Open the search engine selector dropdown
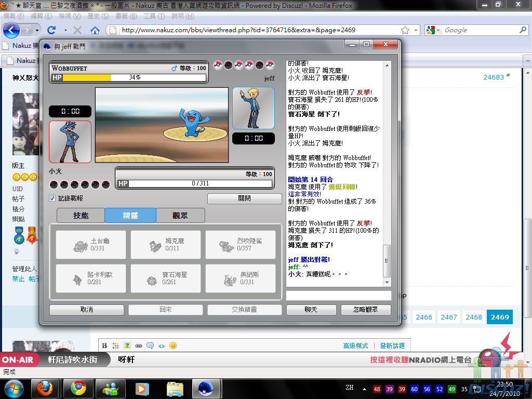Image resolution: width=532 pixels, height=399 pixels. click(x=438, y=30)
